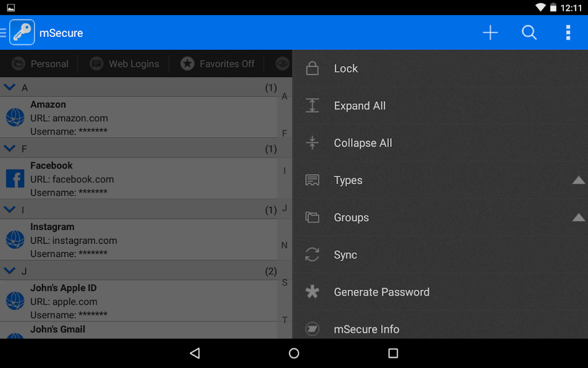This screenshot has width=588, height=368.
Task: Expand the Types submenu arrow
Action: (x=578, y=180)
